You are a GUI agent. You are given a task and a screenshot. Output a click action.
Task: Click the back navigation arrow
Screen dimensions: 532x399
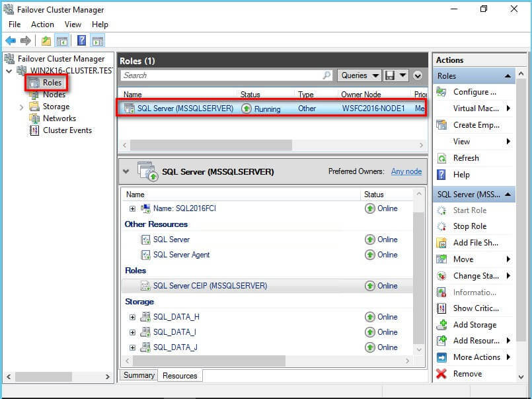[10, 40]
